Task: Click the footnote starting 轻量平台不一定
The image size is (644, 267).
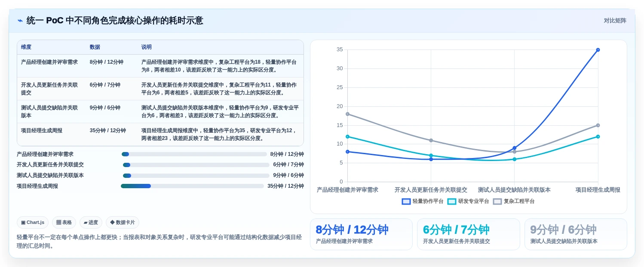Action: pyautogui.click(x=159, y=242)
